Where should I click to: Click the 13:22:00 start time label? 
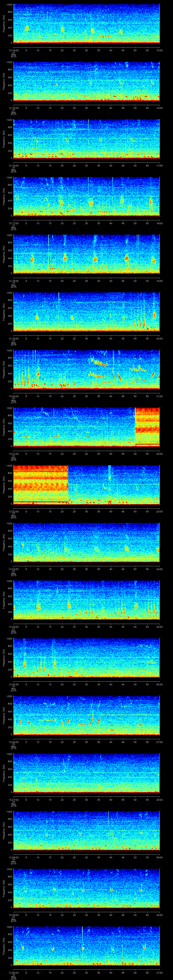[13, 512]
